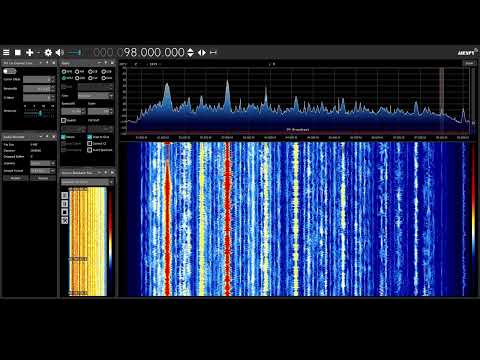Click the Shift field in the Radio panel

click(95, 87)
